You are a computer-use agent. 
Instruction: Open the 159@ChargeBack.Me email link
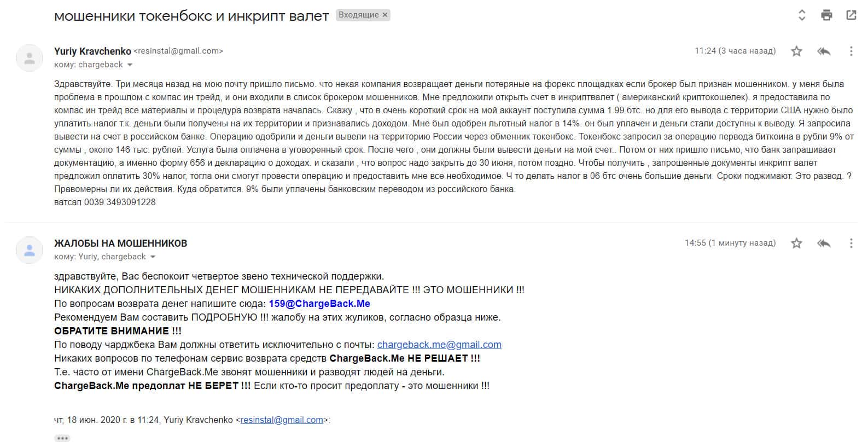(x=319, y=304)
